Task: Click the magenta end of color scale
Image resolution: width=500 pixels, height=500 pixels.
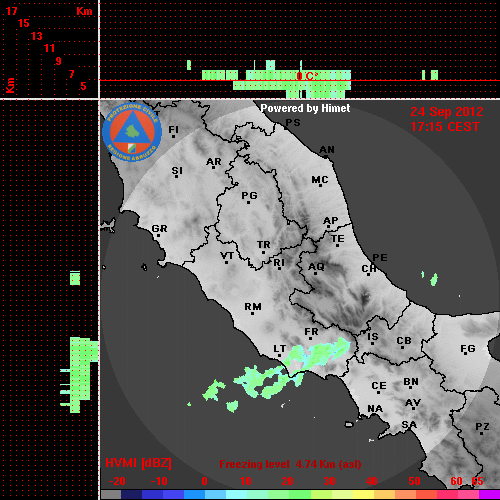Action: click(489, 495)
